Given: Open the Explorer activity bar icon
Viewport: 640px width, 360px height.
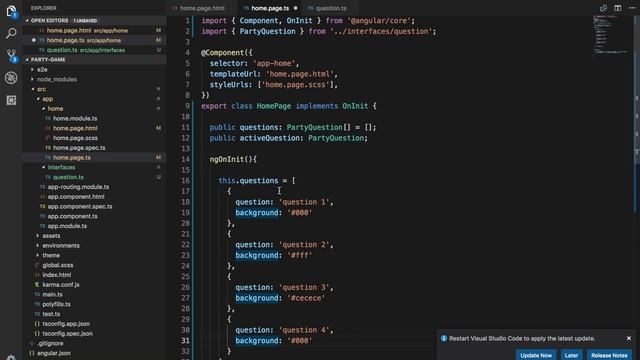Looking at the screenshot, I should (11, 11).
